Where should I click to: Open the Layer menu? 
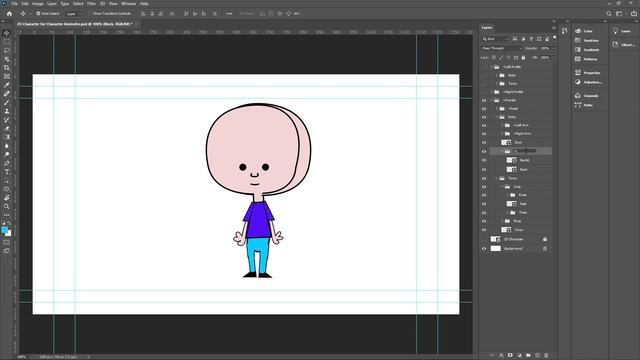tap(52, 4)
